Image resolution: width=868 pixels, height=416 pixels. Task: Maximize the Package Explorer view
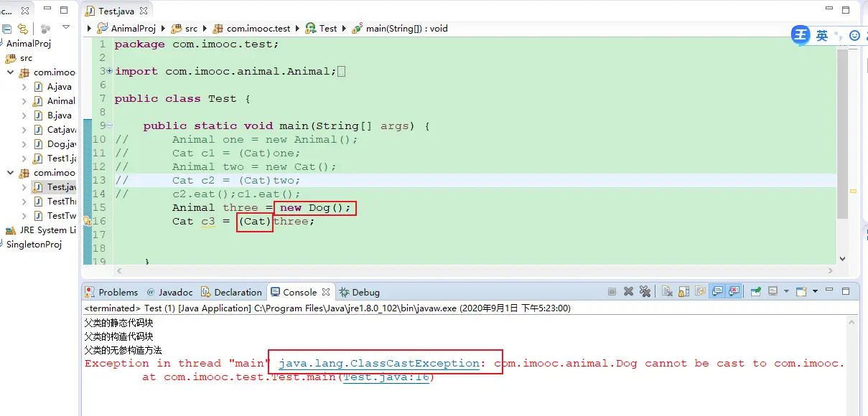63,10
